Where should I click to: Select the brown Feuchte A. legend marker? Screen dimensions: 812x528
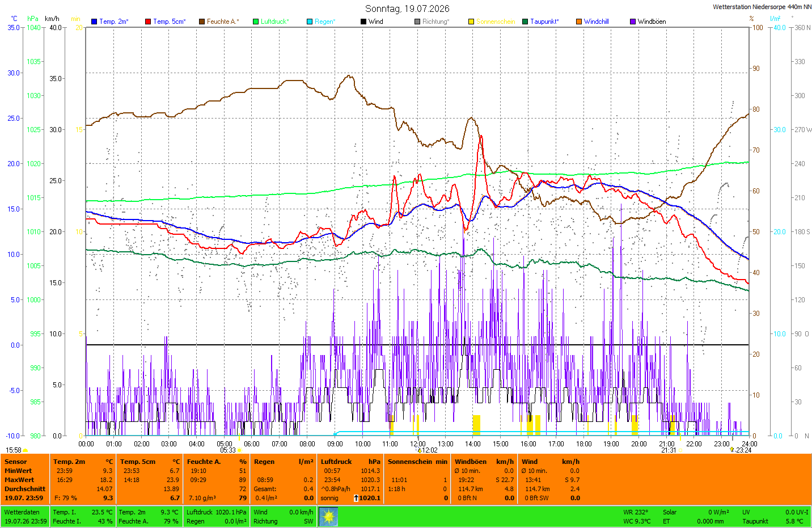202,22
